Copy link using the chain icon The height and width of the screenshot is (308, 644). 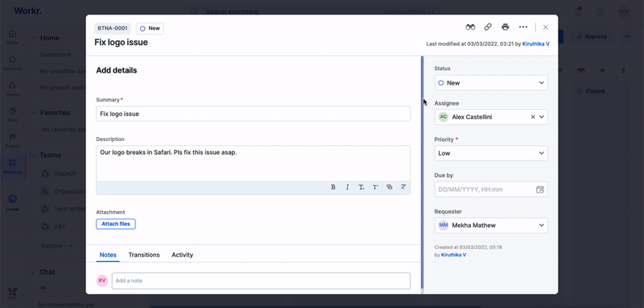[488, 27]
